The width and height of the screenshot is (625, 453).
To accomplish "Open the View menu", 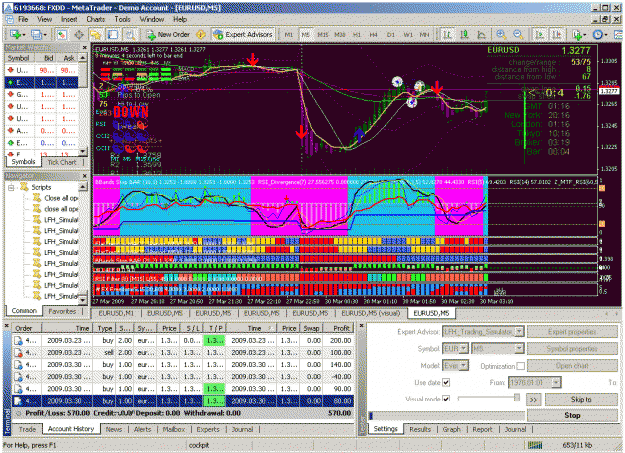I will click(x=45, y=19).
